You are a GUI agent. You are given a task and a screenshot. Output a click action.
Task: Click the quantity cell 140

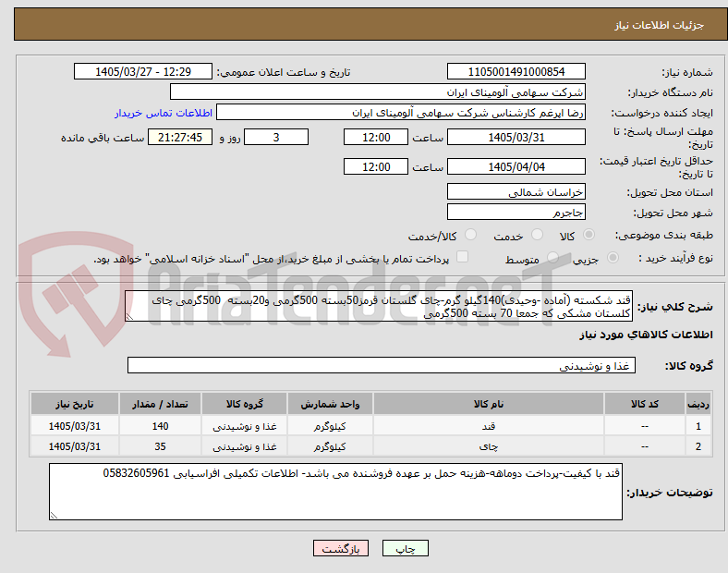pyautogui.click(x=160, y=426)
